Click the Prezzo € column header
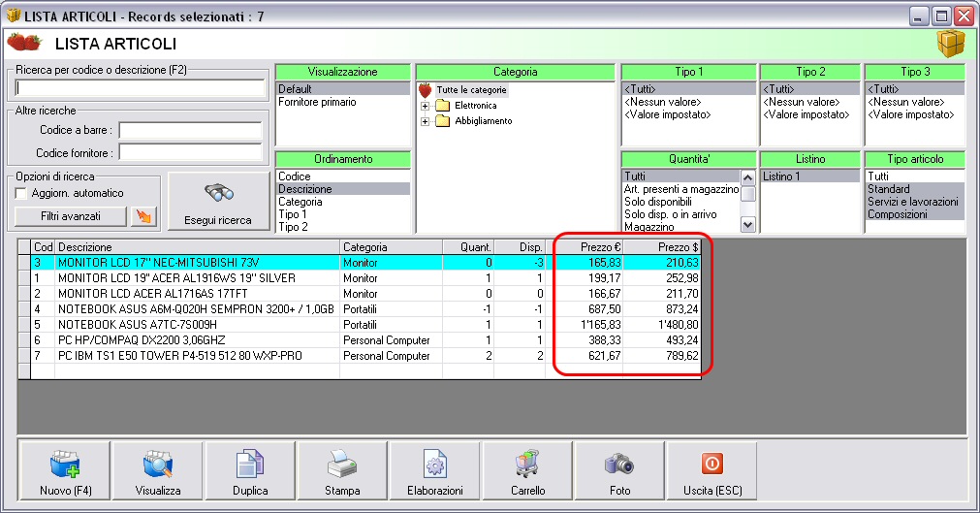The height and width of the screenshot is (513, 980). (585, 247)
